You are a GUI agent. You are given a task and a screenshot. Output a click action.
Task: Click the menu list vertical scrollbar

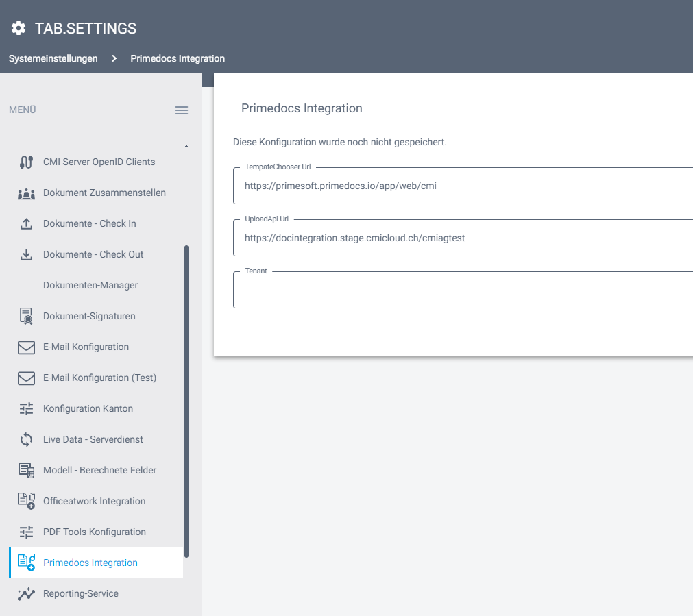click(186, 402)
